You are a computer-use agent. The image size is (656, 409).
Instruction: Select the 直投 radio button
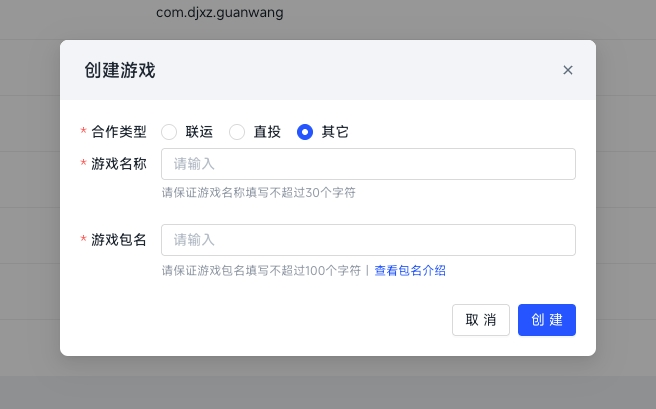tap(237, 132)
